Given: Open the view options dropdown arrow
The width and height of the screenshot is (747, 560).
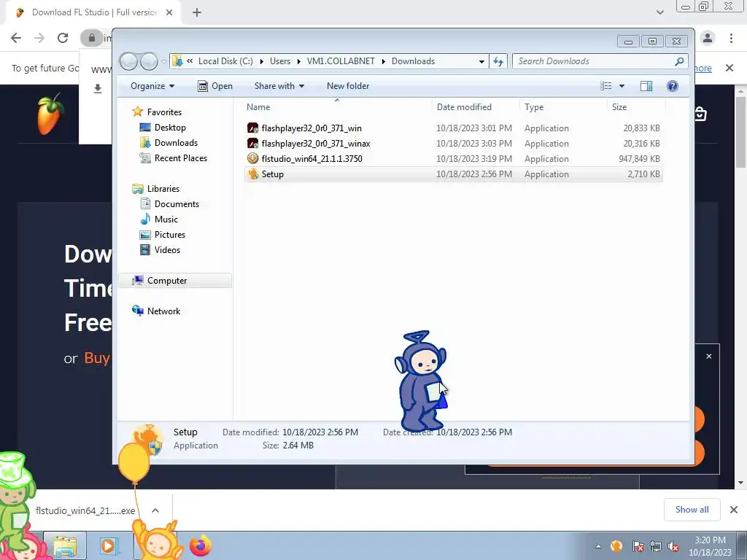Looking at the screenshot, I should click(x=622, y=86).
